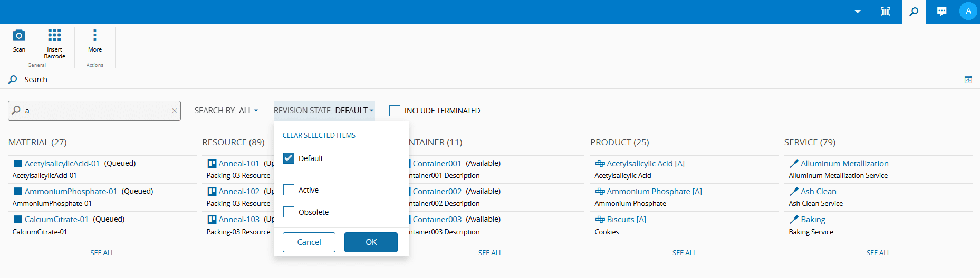
Task: Cancel the revision state selection
Action: (x=309, y=242)
